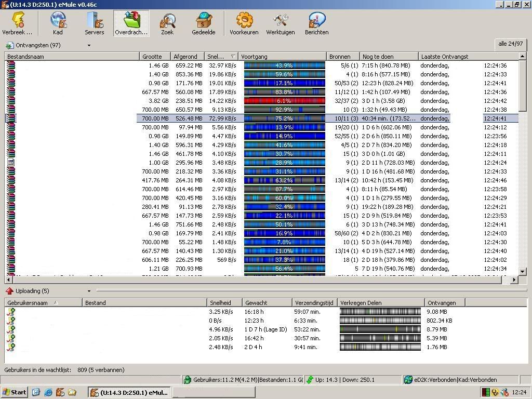Viewport: 532px width, 399px height.
Task: Open the Gedeelde shared files window
Action: coord(203,23)
